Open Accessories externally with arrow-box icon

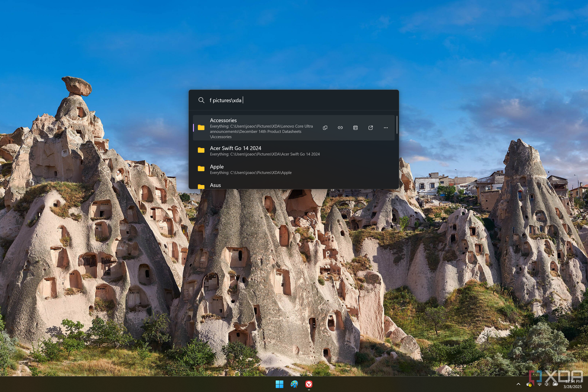(371, 128)
